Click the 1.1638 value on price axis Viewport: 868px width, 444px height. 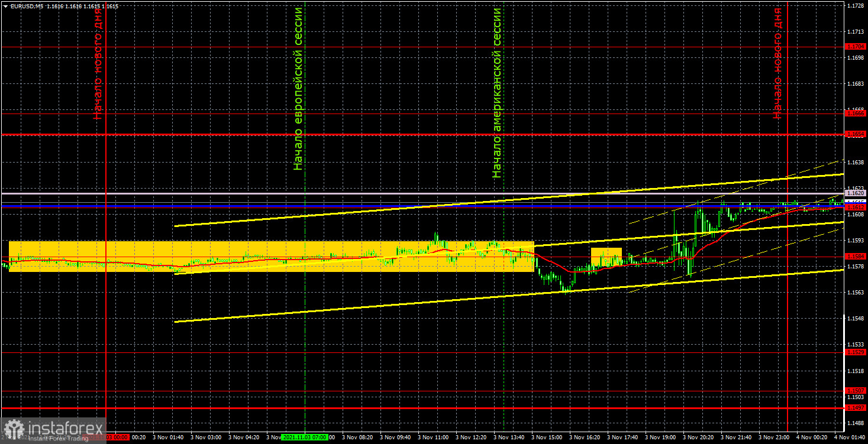point(856,162)
